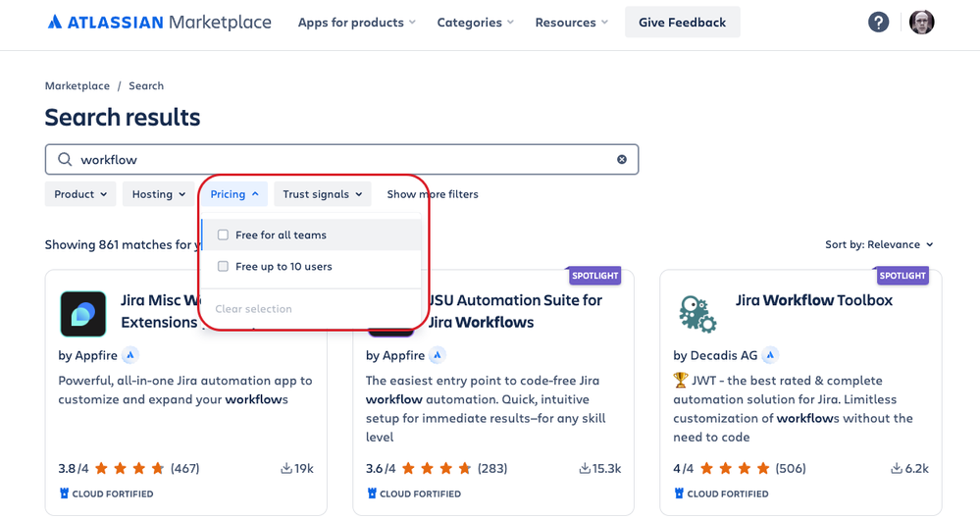
Task: Click the (283) reviews count
Action: pyautogui.click(x=492, y=468)
